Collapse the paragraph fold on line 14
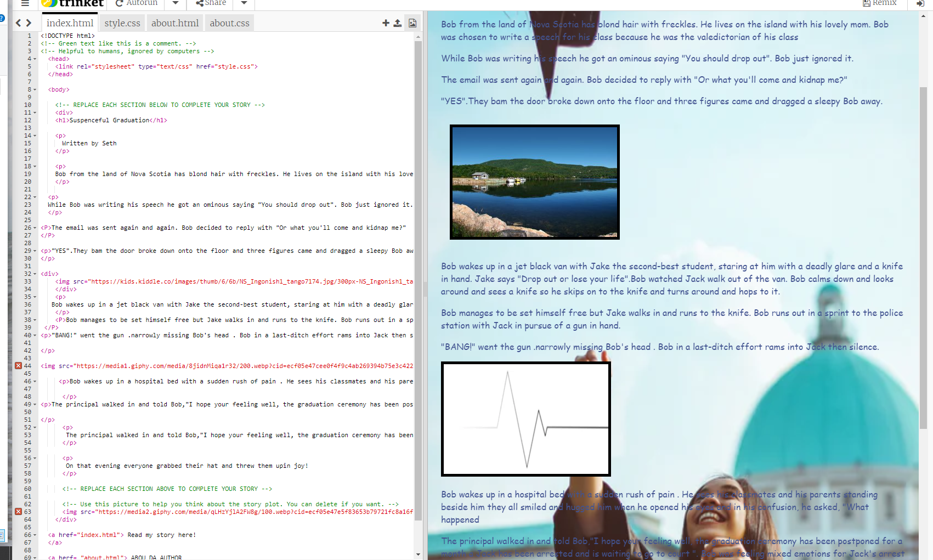Viewport: 933px width, 560px height. pyautogui.click(x=35, y=135)
